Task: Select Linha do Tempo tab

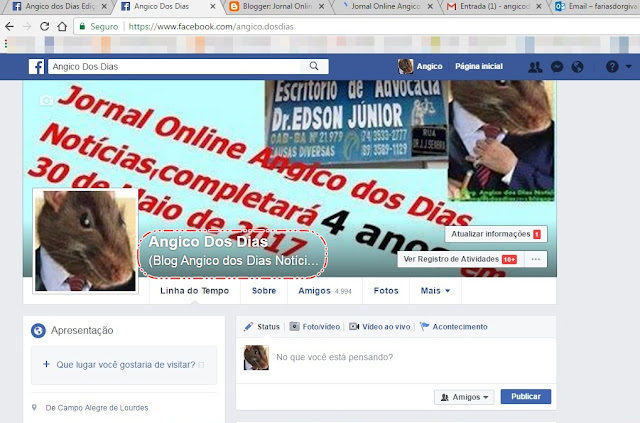Action: click(195, 291)
